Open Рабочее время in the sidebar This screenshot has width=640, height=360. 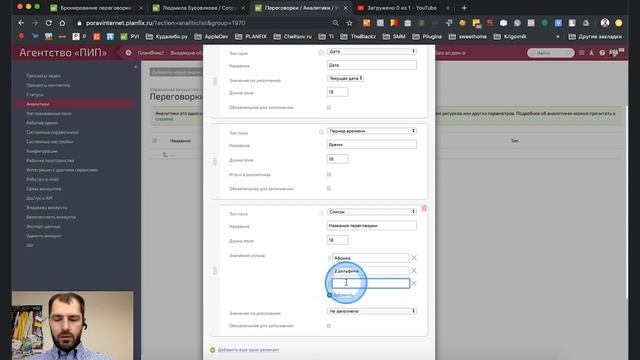(42, 123)
